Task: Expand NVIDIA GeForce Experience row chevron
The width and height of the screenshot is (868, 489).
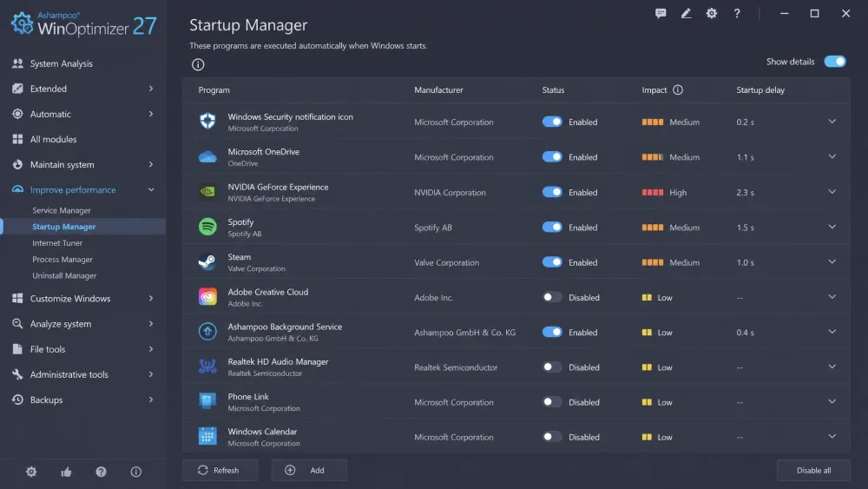Action: click(x=832, y=192)
